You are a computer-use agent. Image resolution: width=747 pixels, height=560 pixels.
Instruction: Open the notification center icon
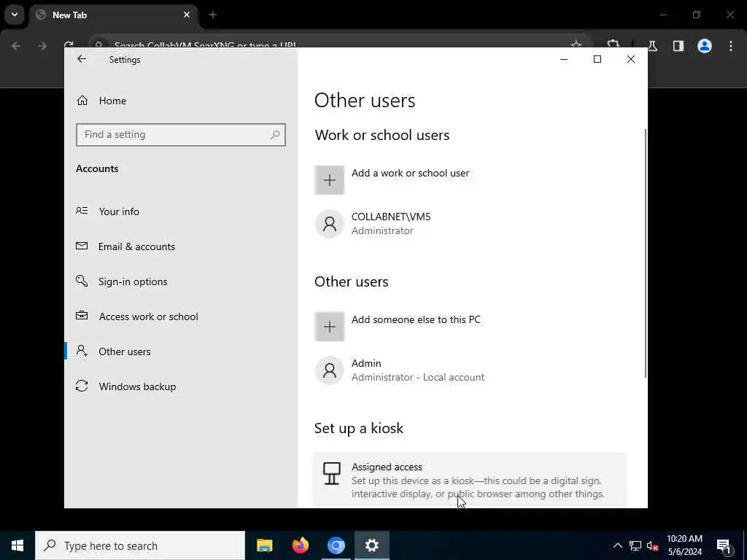724,545
